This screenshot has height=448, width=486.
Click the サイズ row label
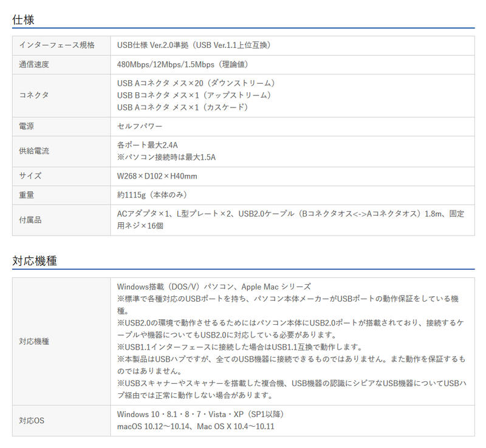point(30,176)
